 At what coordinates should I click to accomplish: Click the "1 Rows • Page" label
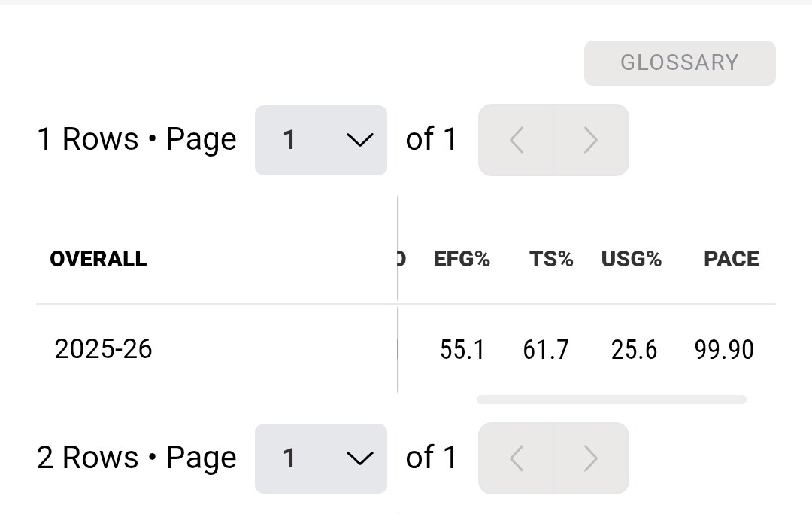coord(137,140)
